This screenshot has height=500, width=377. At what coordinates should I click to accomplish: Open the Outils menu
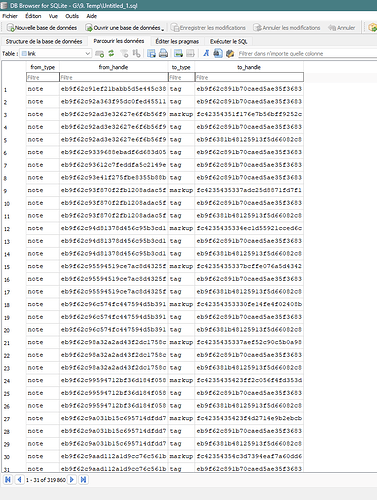[x=72, y=16]
